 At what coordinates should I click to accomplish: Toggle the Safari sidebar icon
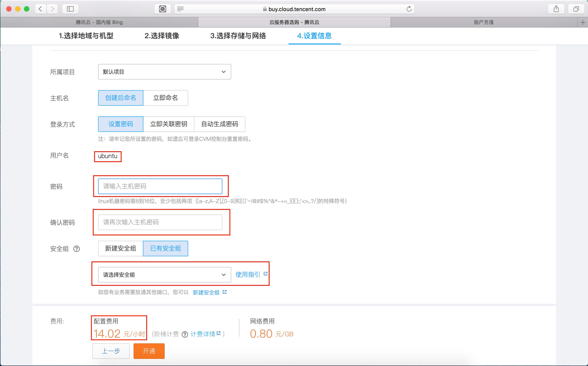(x=70, y=9)
